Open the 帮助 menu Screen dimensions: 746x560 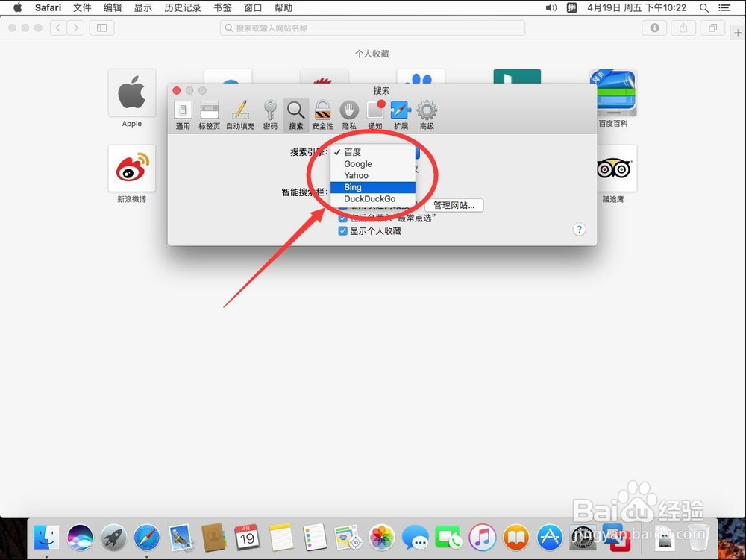tap(283, 7)
